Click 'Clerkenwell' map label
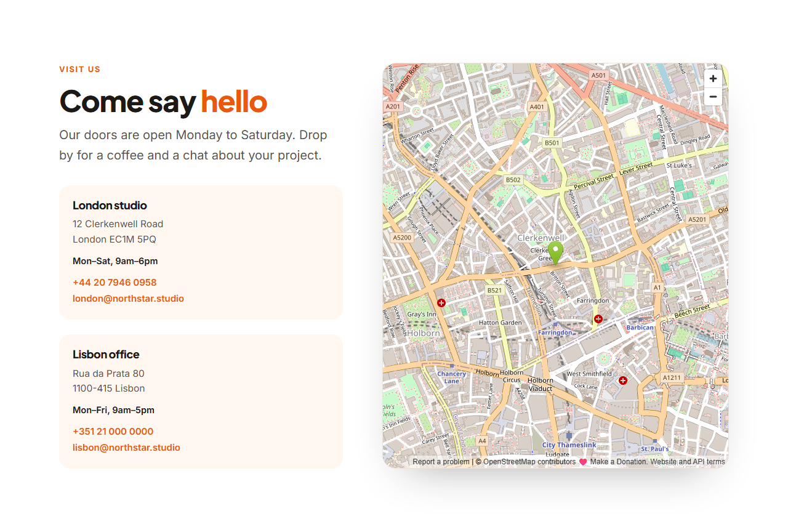This screenshot has height=532, width=788. (x=541, y=238)
